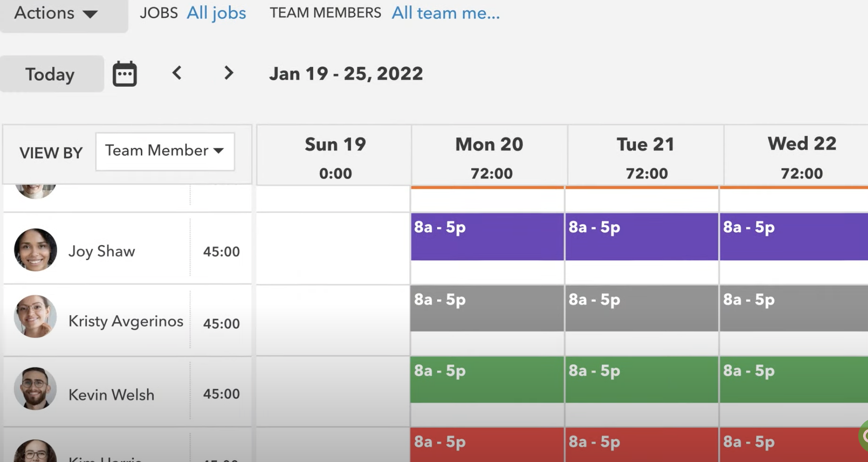Open the All team members filter link

click(445, 13)
